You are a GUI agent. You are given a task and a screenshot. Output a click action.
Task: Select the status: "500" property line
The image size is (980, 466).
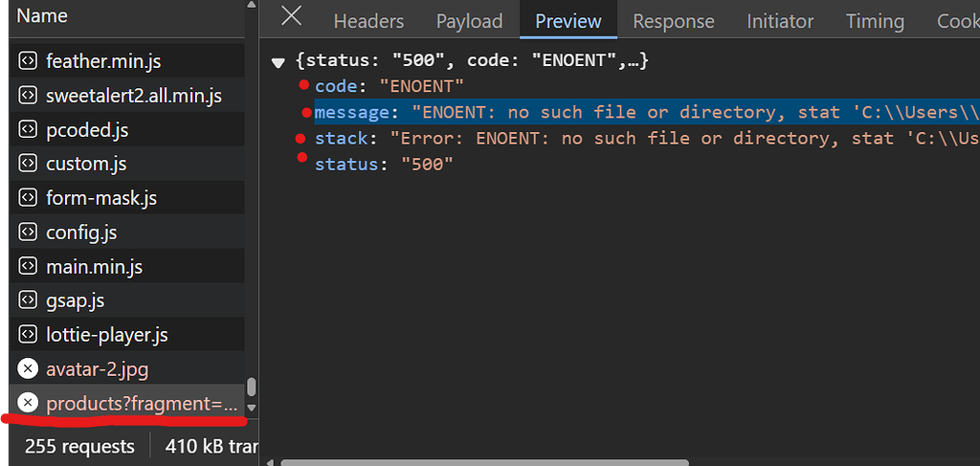pyautogui.click(x=384, y=165)
